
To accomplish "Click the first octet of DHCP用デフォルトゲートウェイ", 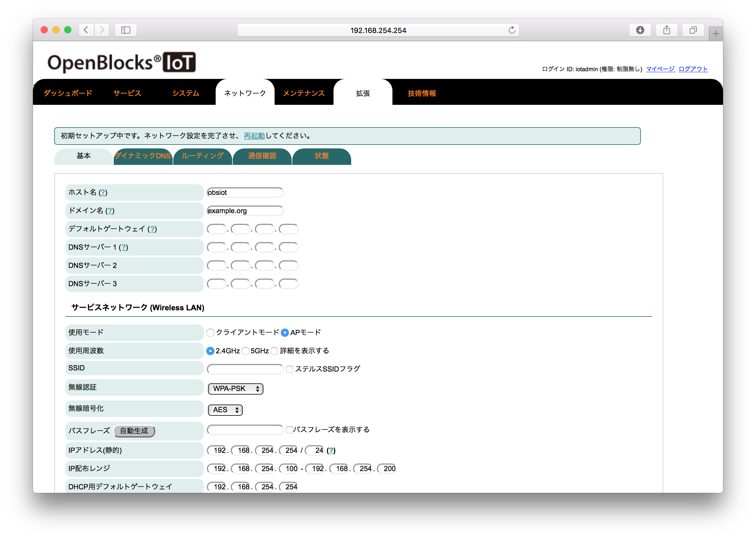I will (x=217, y=487).
